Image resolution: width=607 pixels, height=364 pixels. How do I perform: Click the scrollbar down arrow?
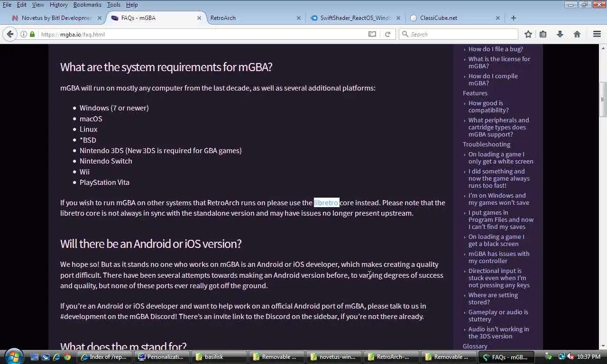point(603,346)
